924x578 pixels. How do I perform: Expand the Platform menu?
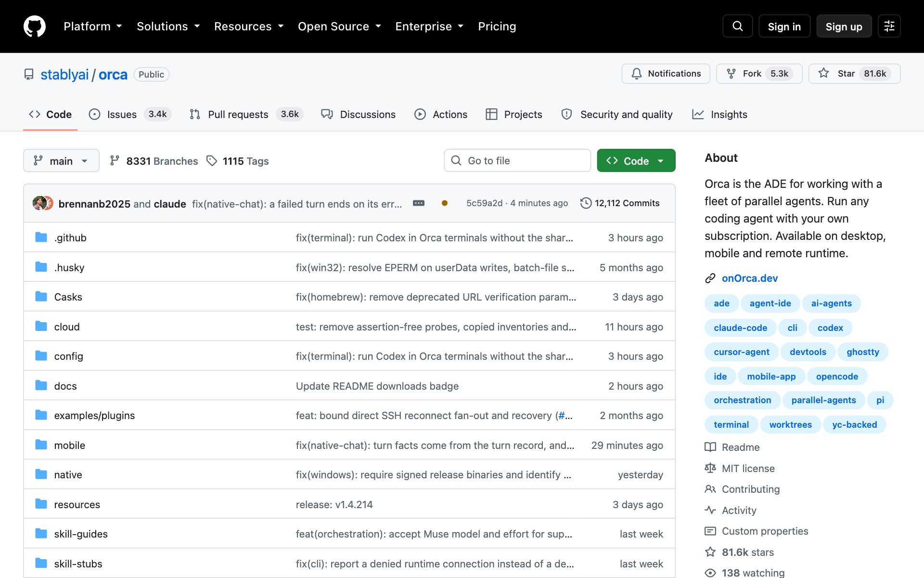tap(93, 26)
